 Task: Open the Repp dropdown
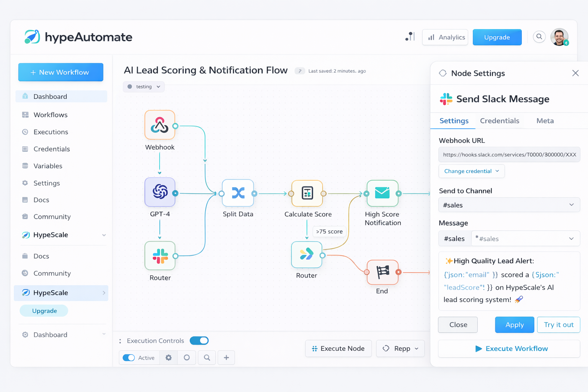click(x=400, y=348)
